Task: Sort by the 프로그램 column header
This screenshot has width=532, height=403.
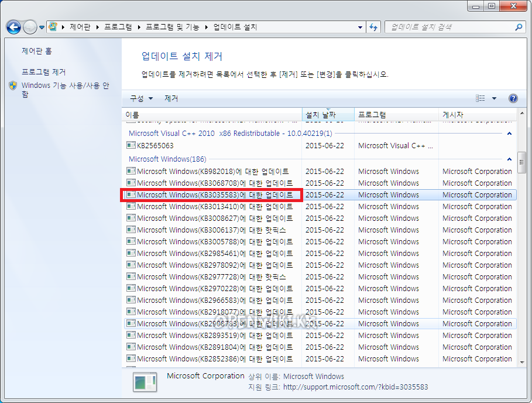Action: pos(397,115)
